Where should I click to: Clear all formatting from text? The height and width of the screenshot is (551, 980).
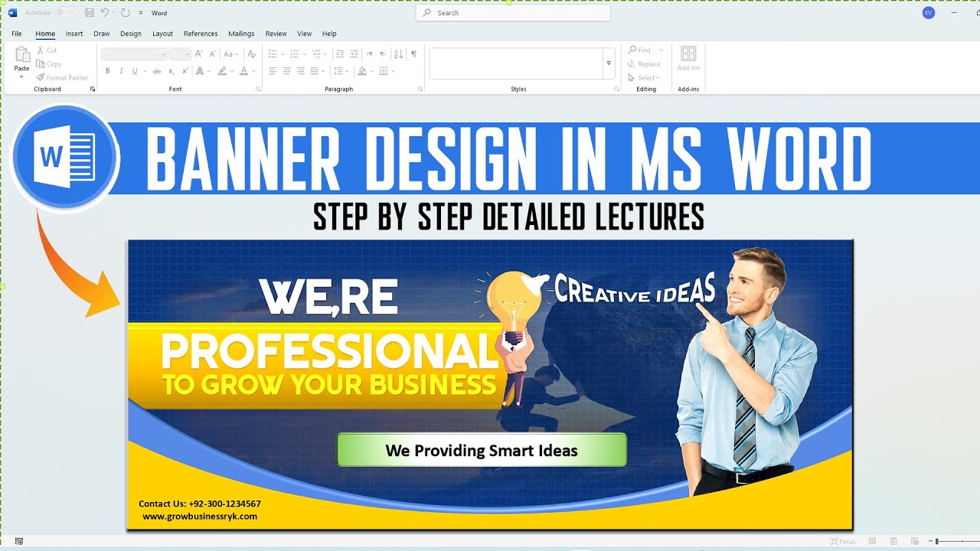click(x=250, y=54)
